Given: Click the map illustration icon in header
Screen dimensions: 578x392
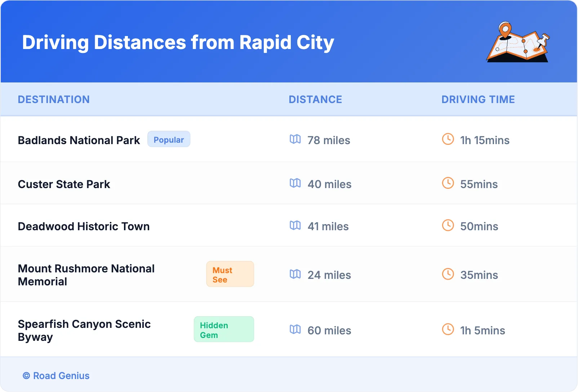Looking at the screenshot, I should [518, 42].
